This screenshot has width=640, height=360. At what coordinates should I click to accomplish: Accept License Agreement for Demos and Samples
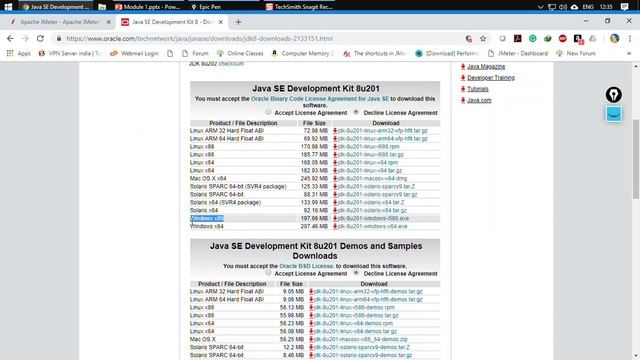pyautogui.click(x=268, y=272)
